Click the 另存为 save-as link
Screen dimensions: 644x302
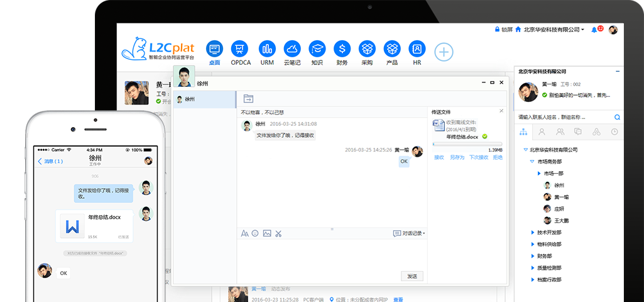point(456,157)
